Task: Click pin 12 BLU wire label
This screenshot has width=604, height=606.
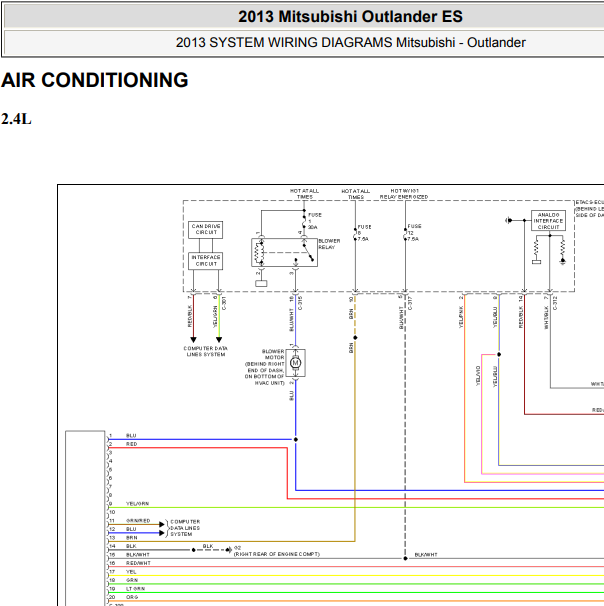Action: 131,529
